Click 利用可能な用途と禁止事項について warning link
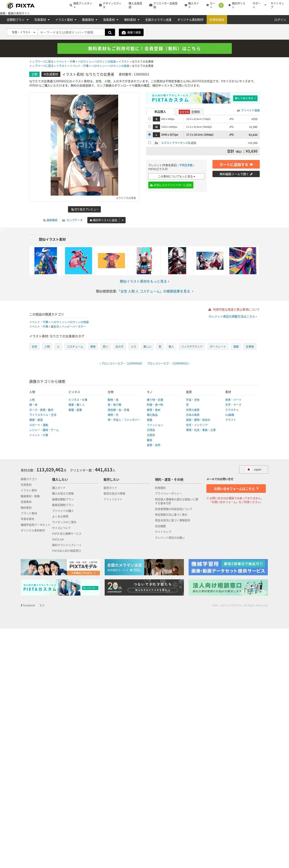The image size is (289, 868). [x=234, y=309]
